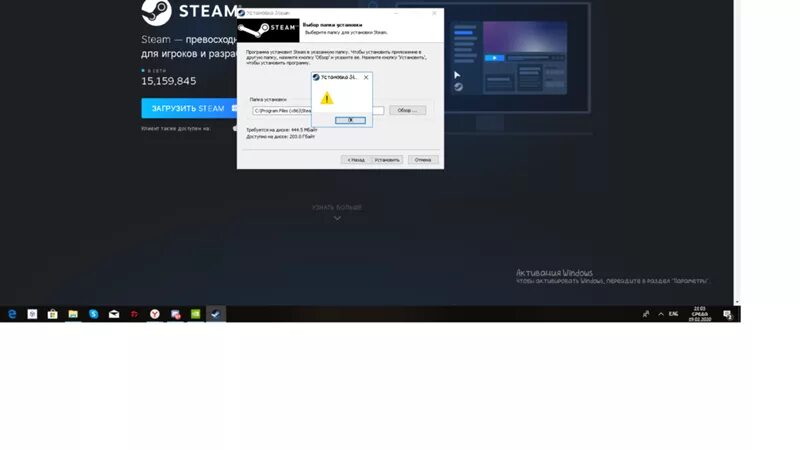This screenshot has height=450, width=800.
Task: Click the 'Выбор папки установки' heading
Action: [333, 24]
